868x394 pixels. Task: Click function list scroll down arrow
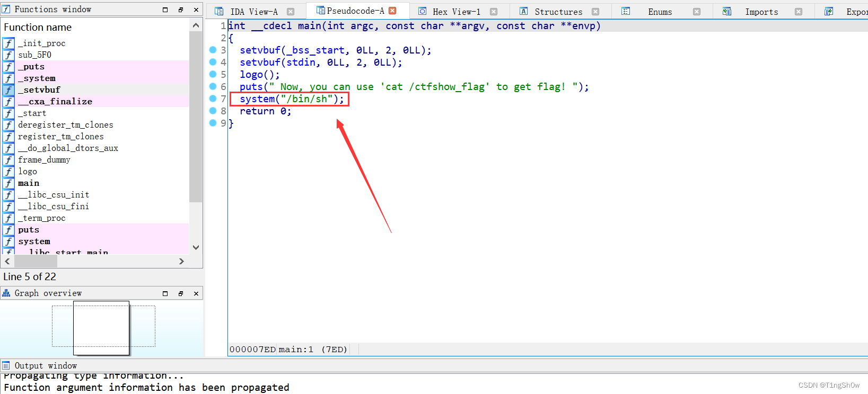point(196,247)
